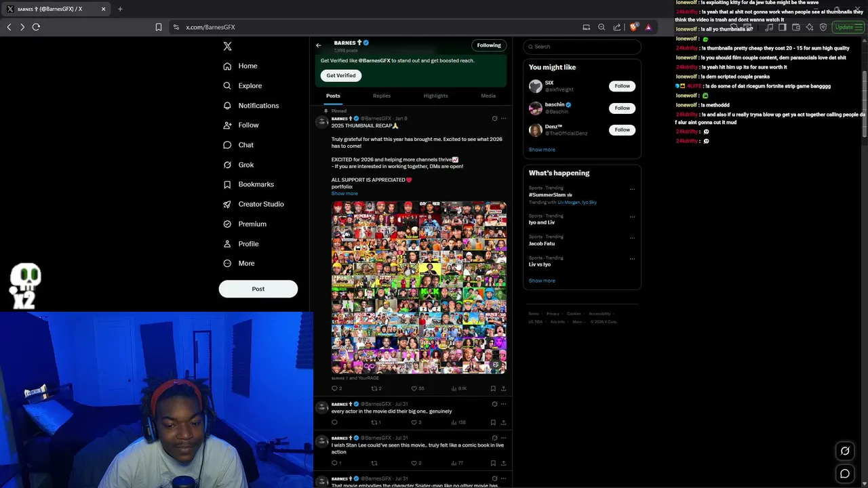Share the "every actor in the movie" post
The width and height of the screenshot is (868, 488).
[x=503, y=422]
